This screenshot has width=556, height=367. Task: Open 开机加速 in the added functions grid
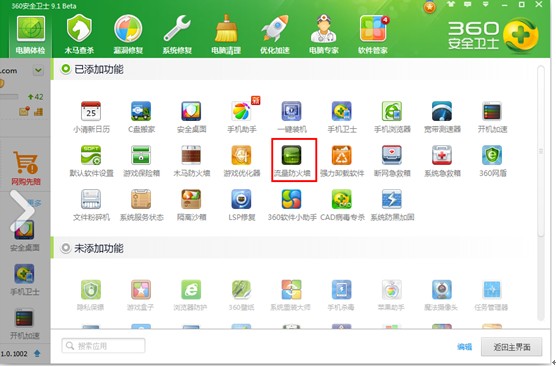pos(492,117)
